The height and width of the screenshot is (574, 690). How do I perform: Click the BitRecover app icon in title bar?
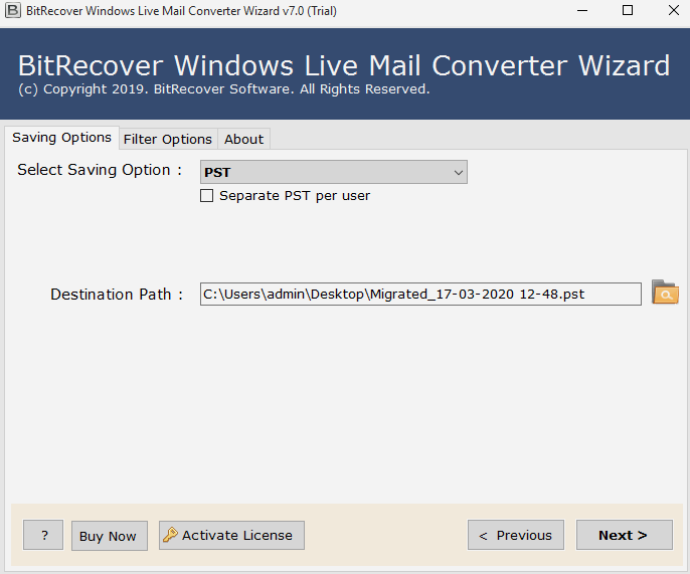(x=13, y=10)
